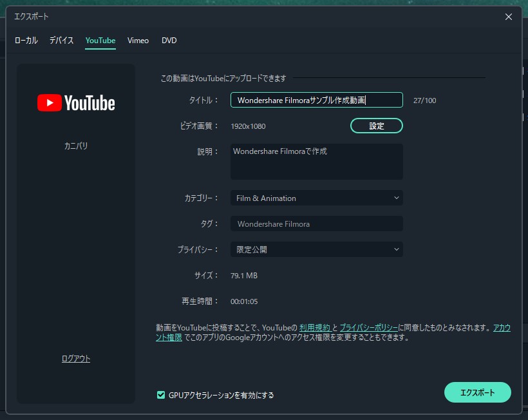528x420 pixels.
Task: Switch to the DVD tab
Action: click(x=169, y=41)
